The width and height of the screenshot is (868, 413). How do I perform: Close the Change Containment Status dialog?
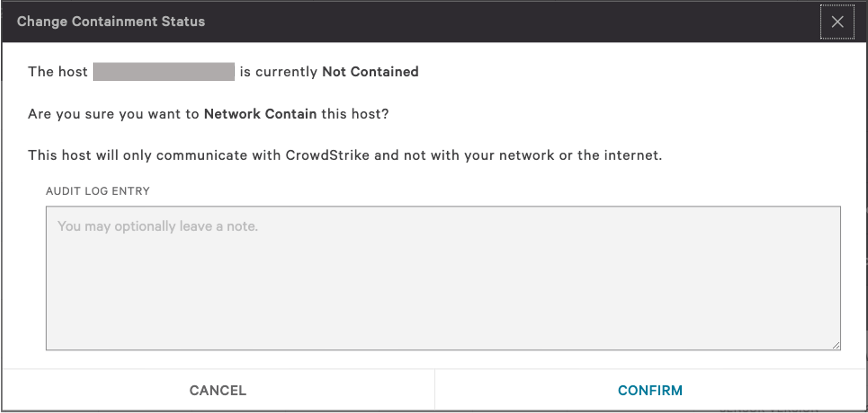(x=838, y=22)
